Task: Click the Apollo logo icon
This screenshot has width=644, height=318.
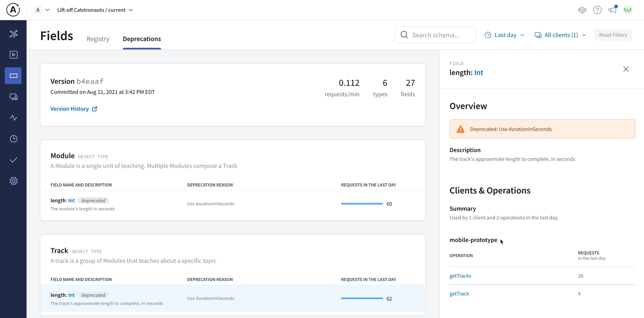Action: click(13, 10)
